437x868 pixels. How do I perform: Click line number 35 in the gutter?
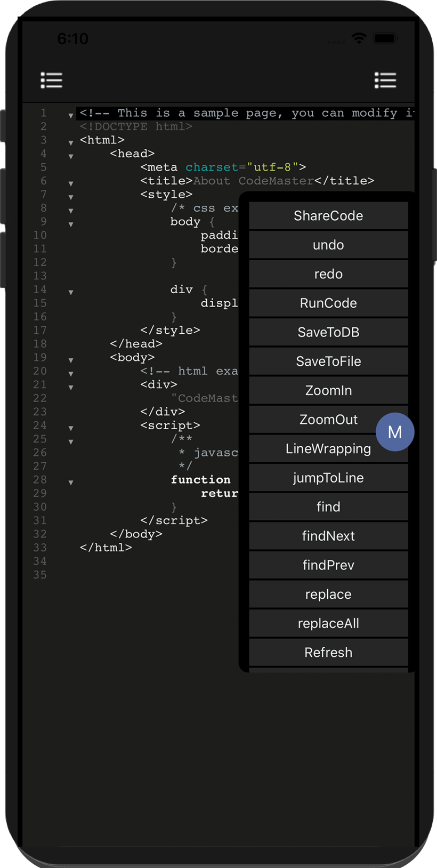[40, 575]
